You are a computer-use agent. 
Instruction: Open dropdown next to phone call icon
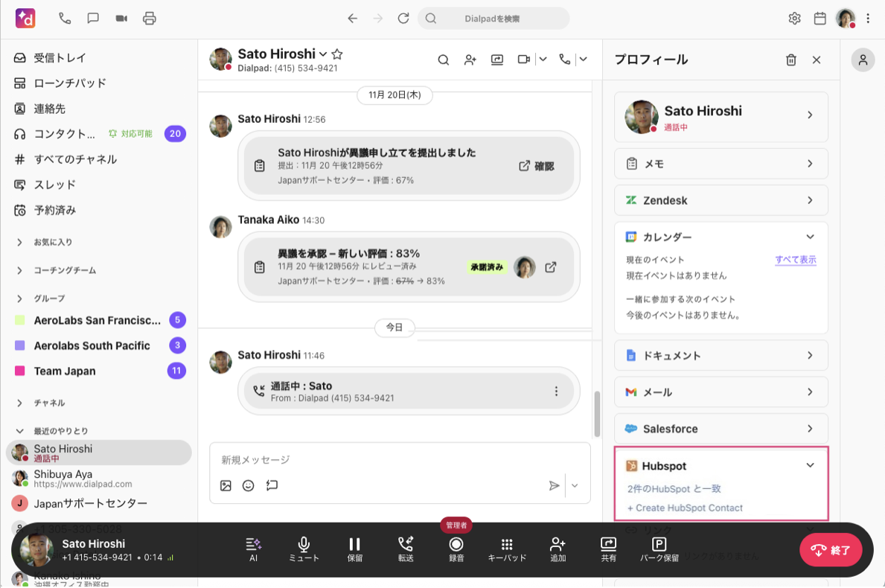[583, 60]
